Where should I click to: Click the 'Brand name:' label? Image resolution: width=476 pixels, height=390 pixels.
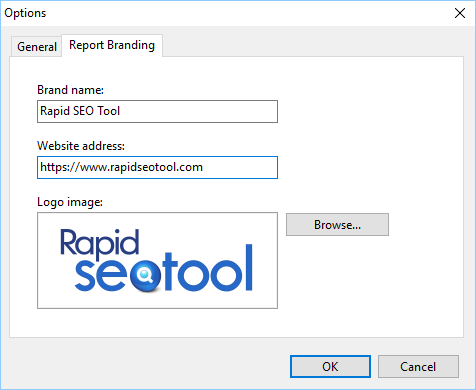tap(70, 90)
